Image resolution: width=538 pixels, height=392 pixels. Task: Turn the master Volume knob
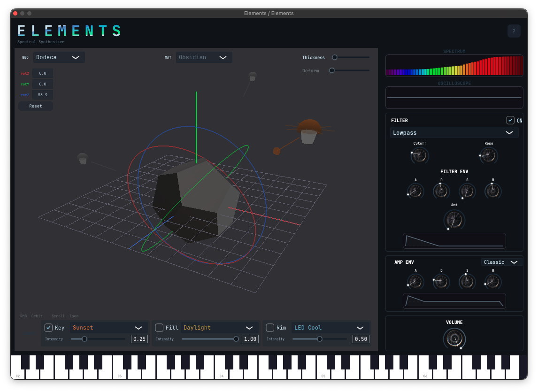pos(454,338)
